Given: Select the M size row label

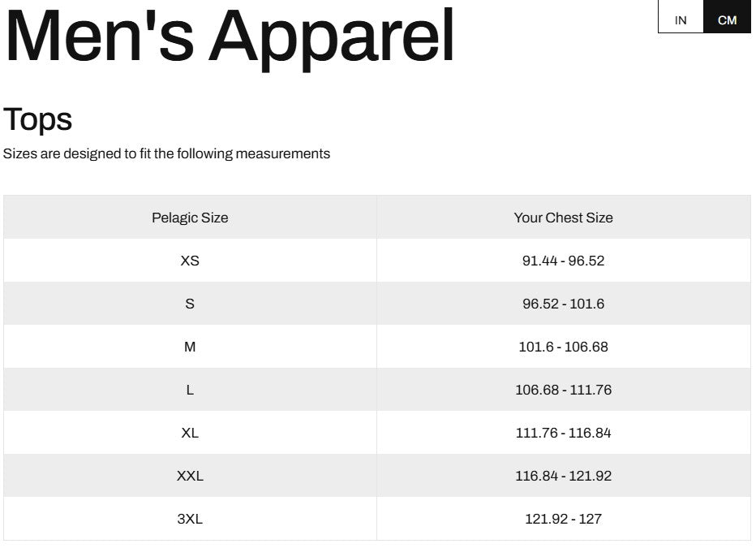Looking at the screenshot, I should tap(190, 347).
